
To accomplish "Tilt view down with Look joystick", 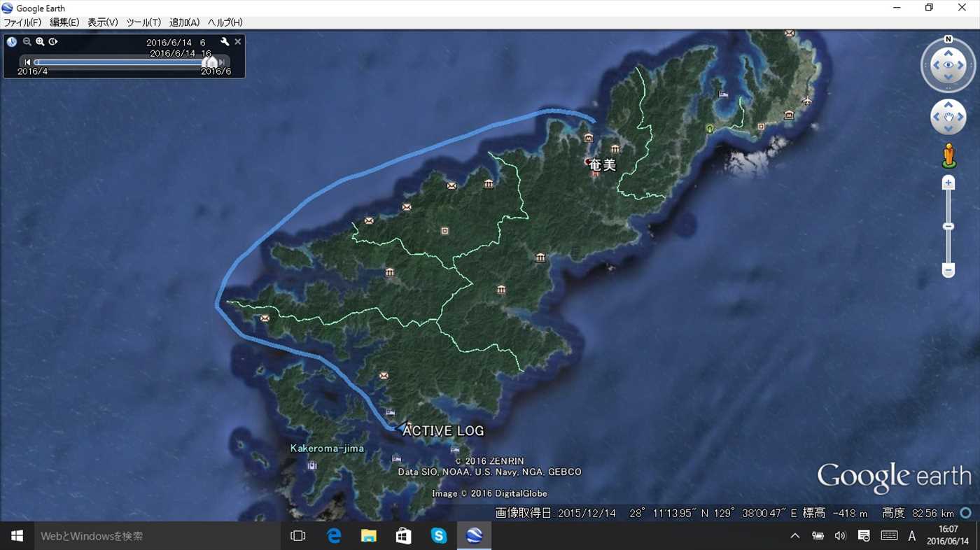I will pos(948,78).
